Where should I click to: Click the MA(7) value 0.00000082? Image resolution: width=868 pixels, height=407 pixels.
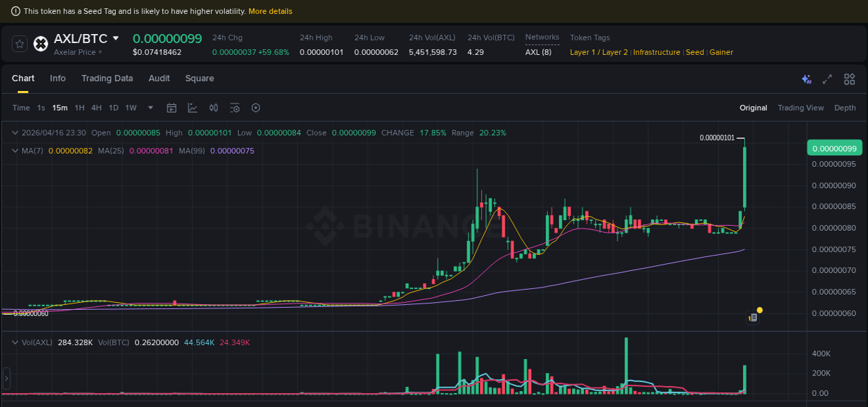click(70, 151)
